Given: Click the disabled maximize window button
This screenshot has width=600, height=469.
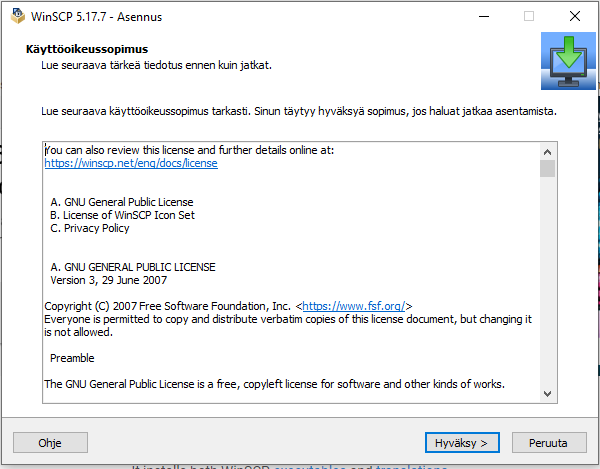Looking at the screenshot, I should point(529,16).
